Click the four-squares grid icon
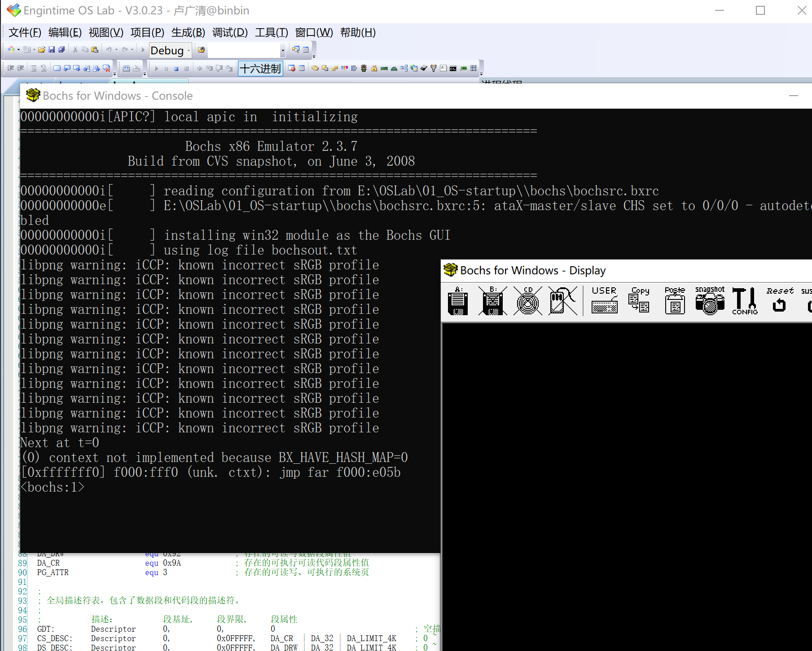Viewport: 812px width, 651px height. point(473,68)
